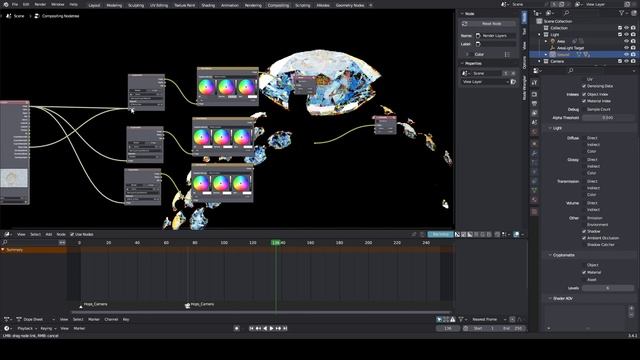Collapse the Node panel header
Image resolution: width=640 pixels, height=360 pixels.
[469, 13]
